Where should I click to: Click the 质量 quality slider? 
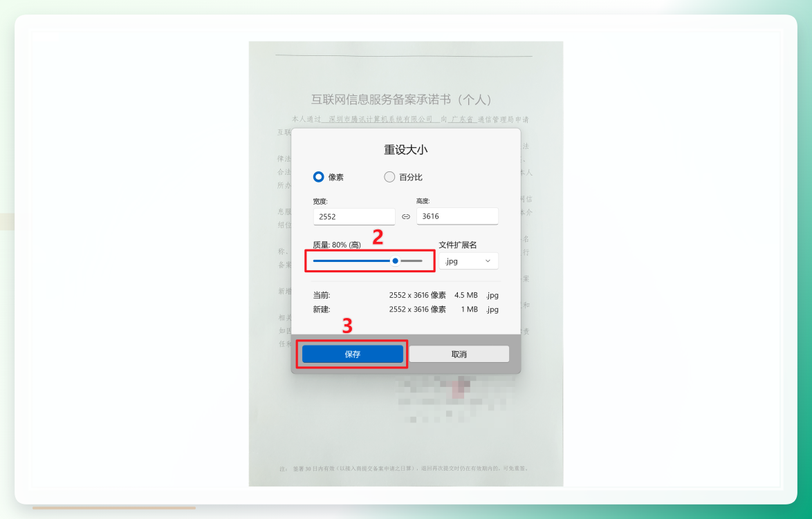point(368,261)
